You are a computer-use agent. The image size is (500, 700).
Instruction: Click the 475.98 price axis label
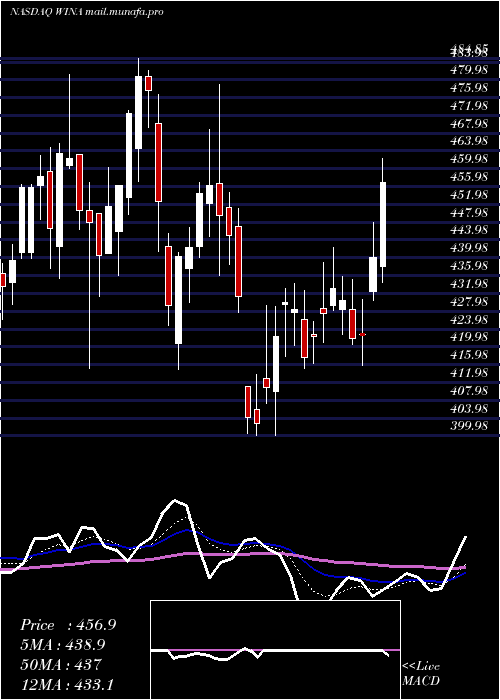(x=468, y=88)
